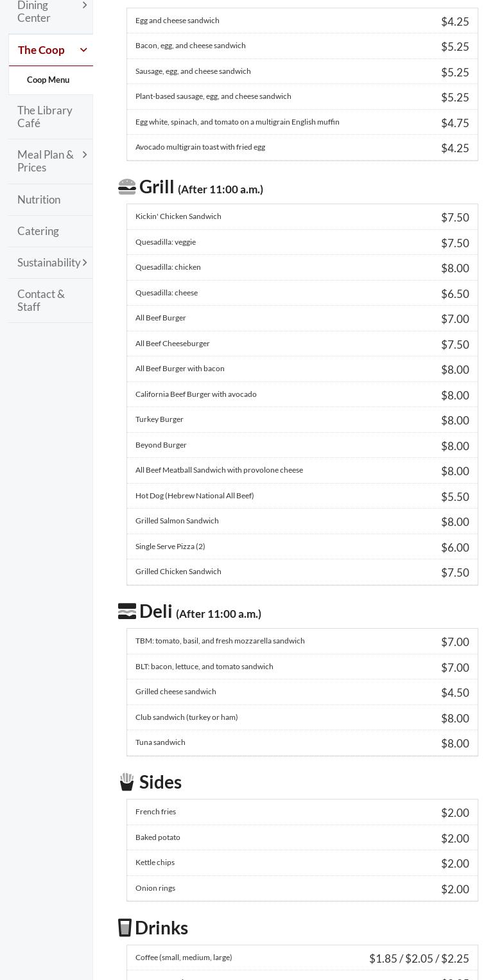Screen dimensions: 504x980
Task: Click the burger icon beside Grill heading
Action: (127, 187)
